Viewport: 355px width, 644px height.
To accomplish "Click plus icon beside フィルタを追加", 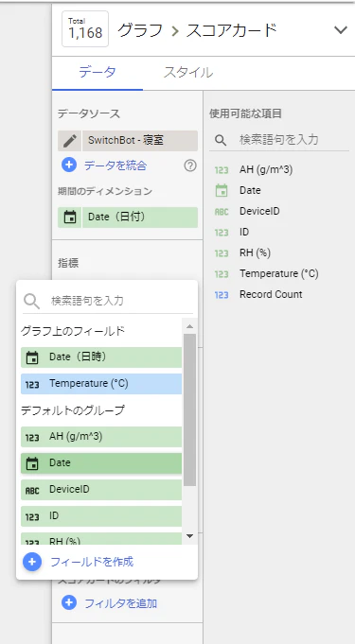I will pyautogui.click(x=69, y=603).
